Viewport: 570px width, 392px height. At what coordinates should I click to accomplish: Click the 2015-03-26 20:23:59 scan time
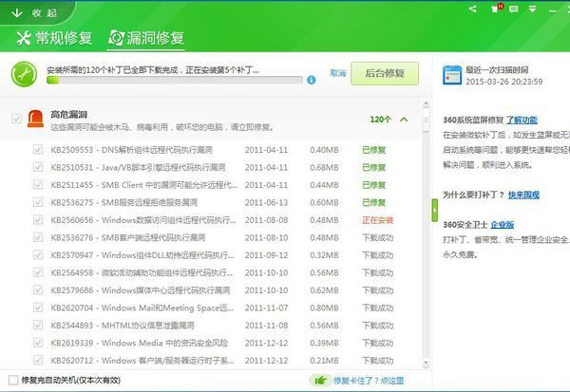(504, 82)
